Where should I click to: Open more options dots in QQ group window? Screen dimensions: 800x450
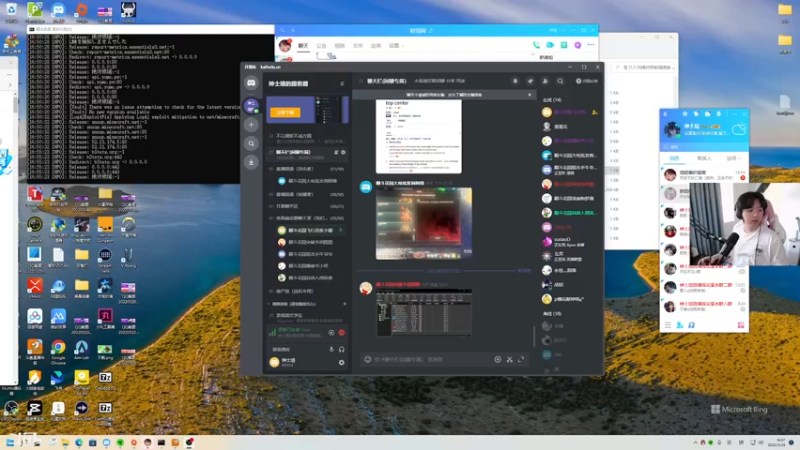(591, 45)
